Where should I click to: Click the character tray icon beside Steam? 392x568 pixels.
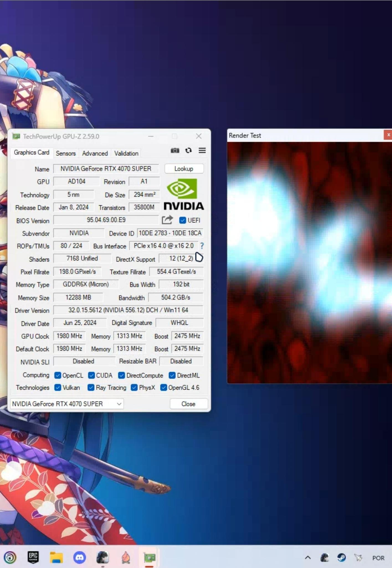click(325, 557)
